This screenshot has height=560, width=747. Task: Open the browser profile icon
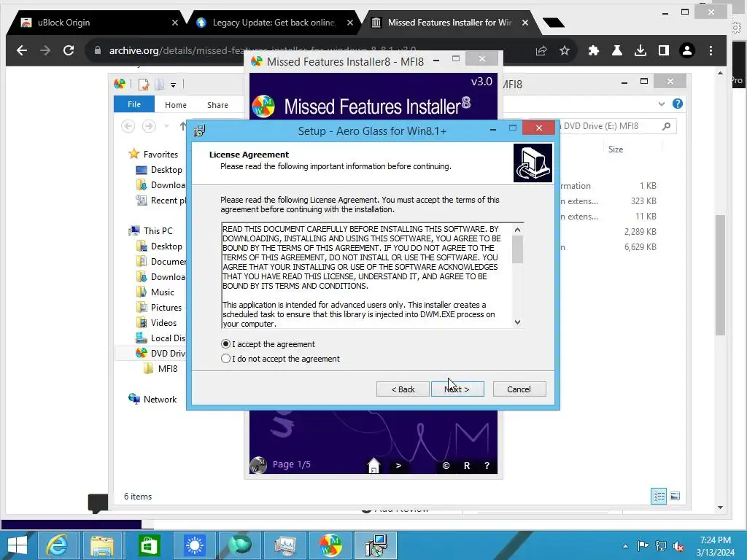pos(687,50)
